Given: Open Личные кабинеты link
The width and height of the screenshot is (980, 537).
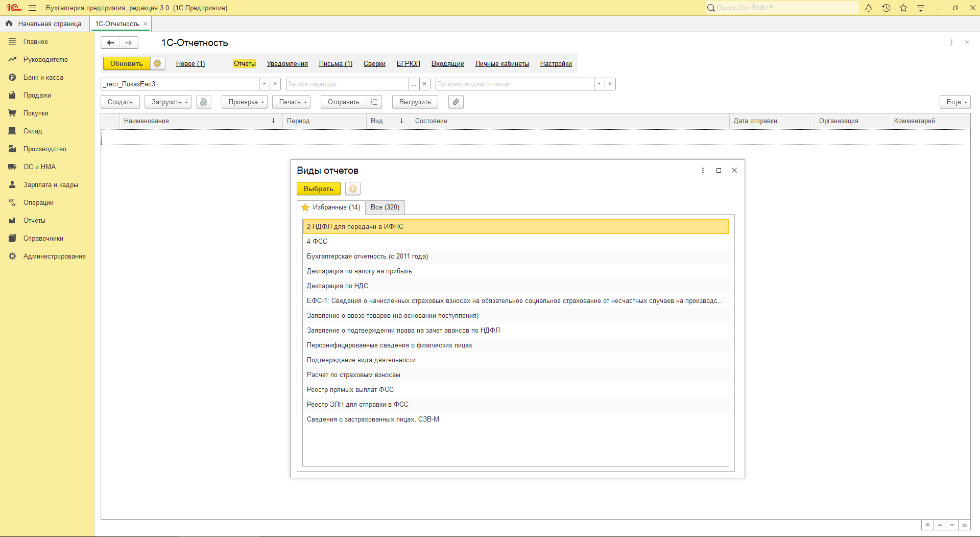Looking at the screenshot, I should click(x=502, y=63).
